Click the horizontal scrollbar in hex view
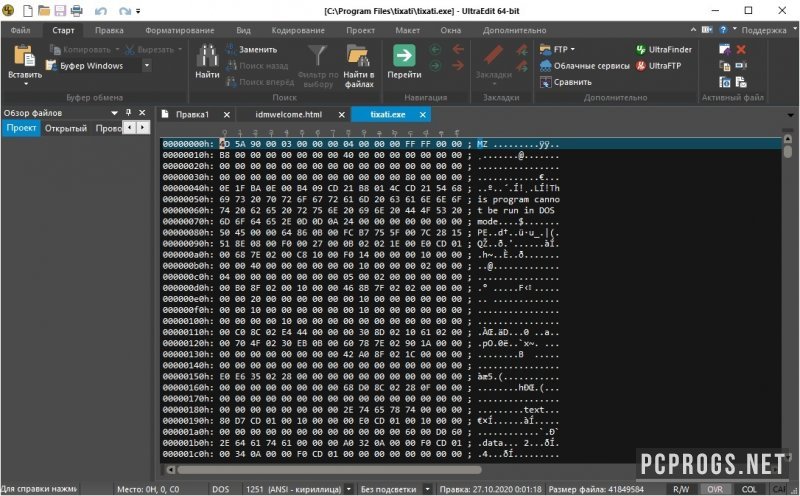The image size is (800, 496). coord(329,469)
